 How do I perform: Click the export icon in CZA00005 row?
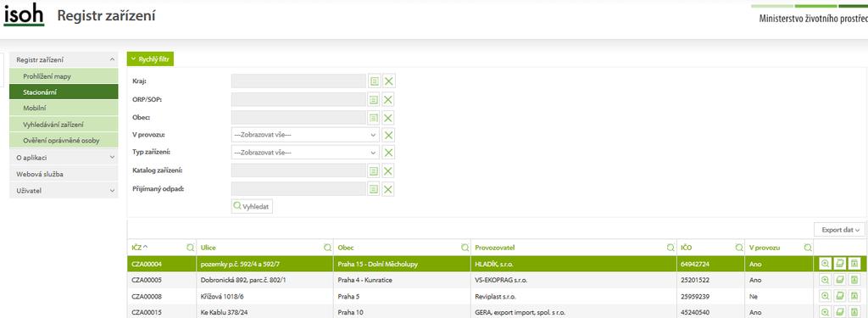tap(854, 281)
